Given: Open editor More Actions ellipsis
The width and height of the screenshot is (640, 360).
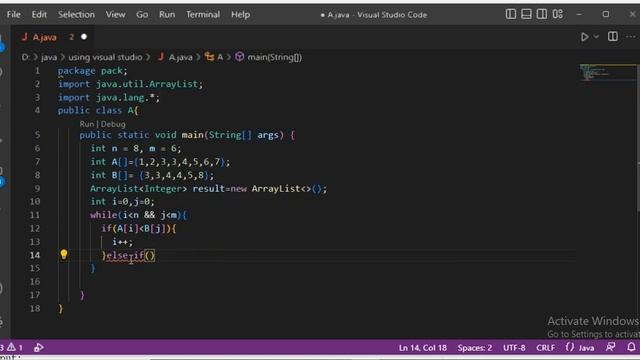Looking at the screenshot, I should click(x=631, y=37).
